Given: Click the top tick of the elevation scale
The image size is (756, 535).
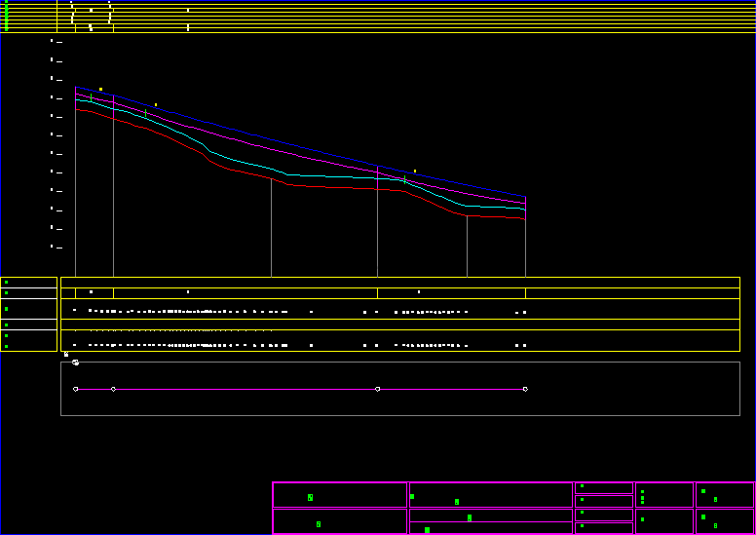Looking at the screenshot, I should click(x=58, y=42).
